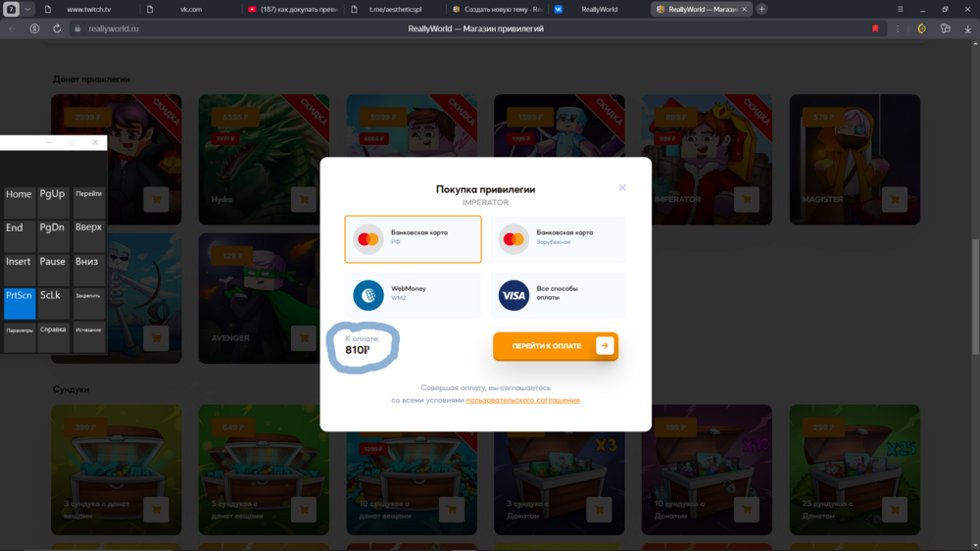The height and width of the screenshot is (551, 980).
Task: Close the Покупка привилегии dialog with X
Action: [622, 187]
